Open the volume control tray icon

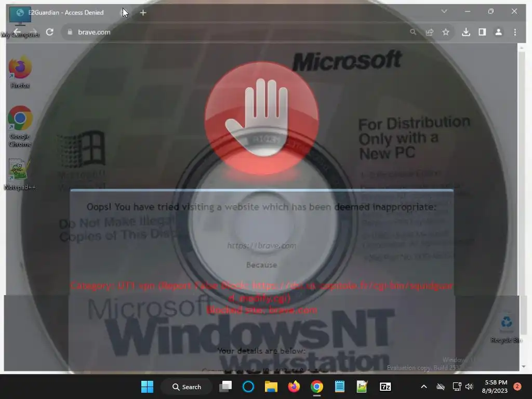point(469,387)
